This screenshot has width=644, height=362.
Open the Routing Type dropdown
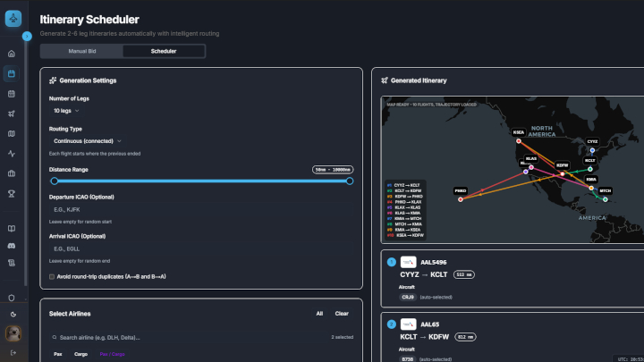coord(88,140)
